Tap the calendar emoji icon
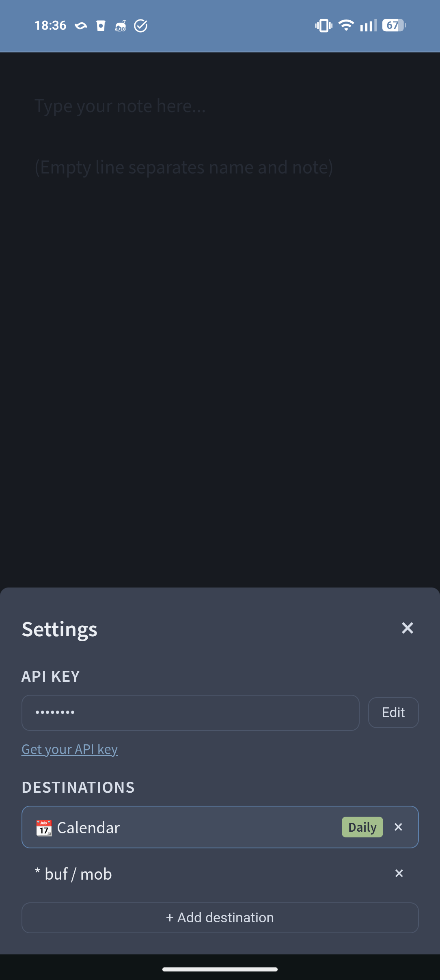This screenshot has height=980, width=440. click(44, 828)
